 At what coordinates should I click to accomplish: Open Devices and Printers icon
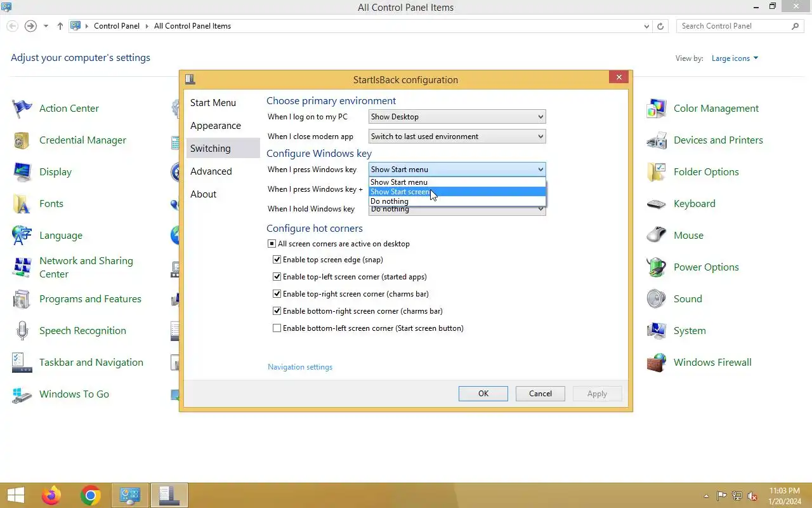[657, 140]
